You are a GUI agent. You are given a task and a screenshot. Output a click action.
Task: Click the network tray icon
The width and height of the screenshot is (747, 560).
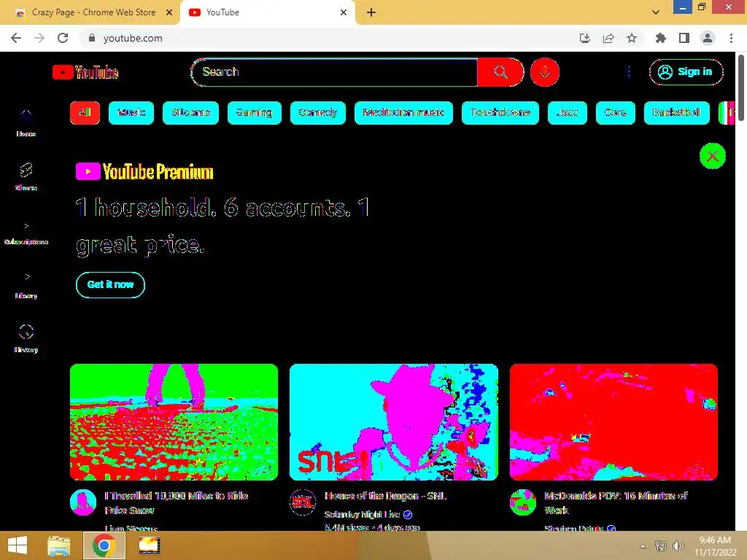661,545
